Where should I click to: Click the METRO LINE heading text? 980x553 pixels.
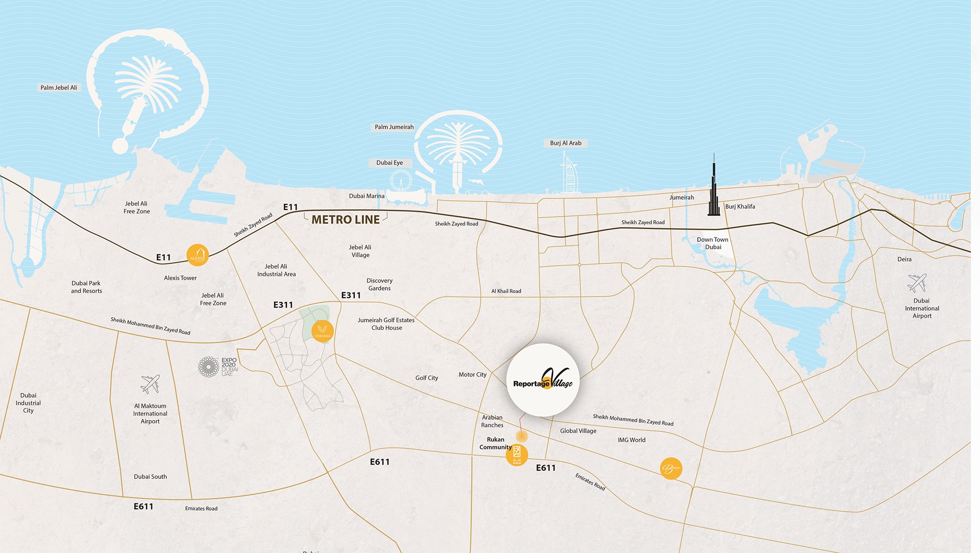[346, 220]
